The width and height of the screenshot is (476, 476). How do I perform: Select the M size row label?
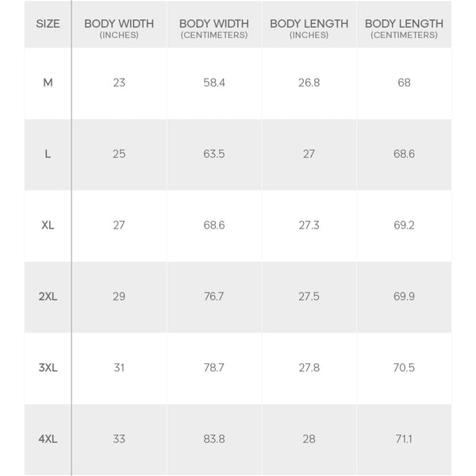[x=48, y=83]
